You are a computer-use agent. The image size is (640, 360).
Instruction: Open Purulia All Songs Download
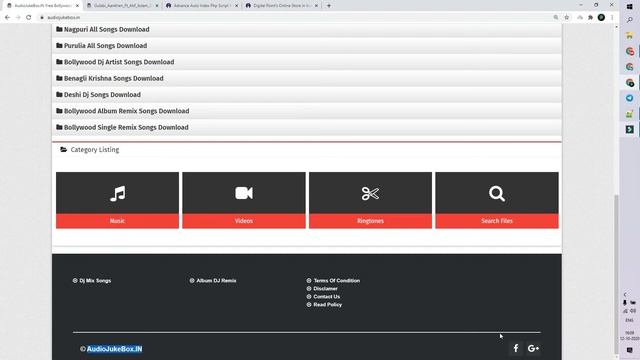coord(105,46)
